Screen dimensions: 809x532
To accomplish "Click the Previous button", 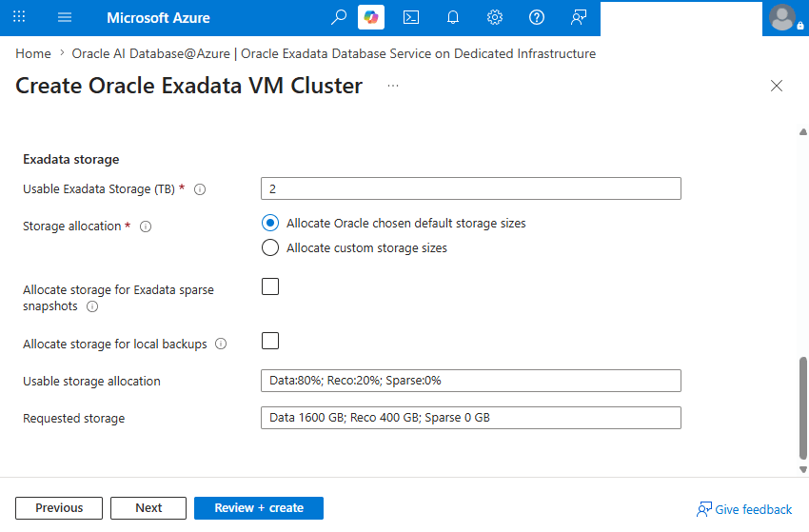I will (59, 508).
